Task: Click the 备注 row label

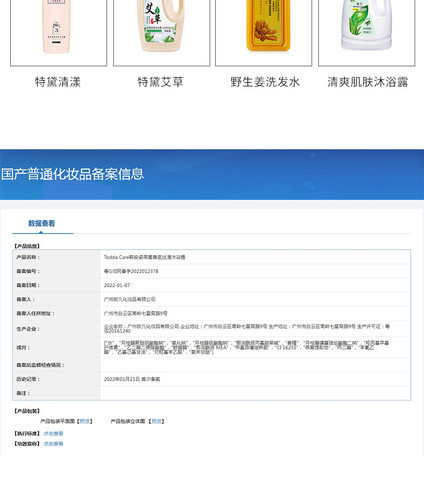Action: tap(24, 393)
